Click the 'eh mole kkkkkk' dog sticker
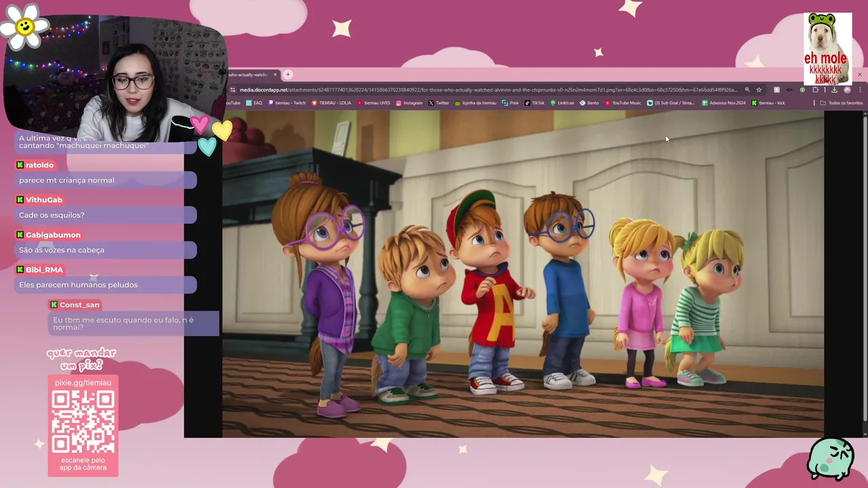This screenshot has height=488, width=868. click(828, 49)
